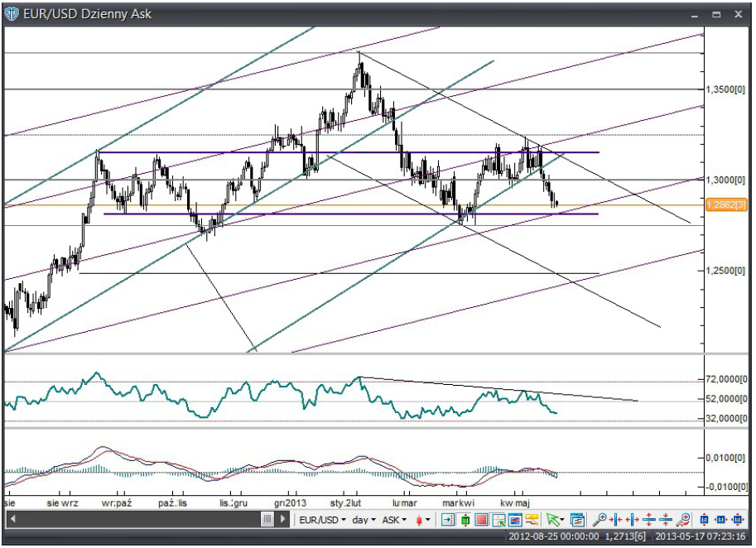Click the 32,0000 RSI level label
Screen dimensions: 756x548
(x=726, y=418)
